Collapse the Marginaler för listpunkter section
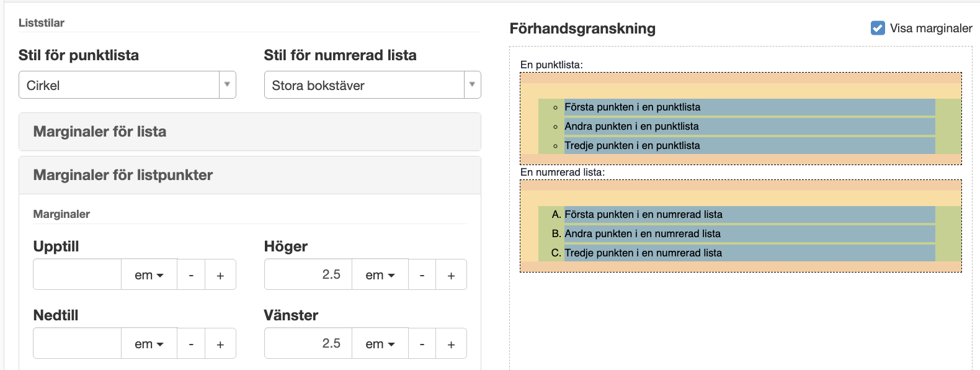This screenshot has width=980, height=370. [x=250, y=175]
